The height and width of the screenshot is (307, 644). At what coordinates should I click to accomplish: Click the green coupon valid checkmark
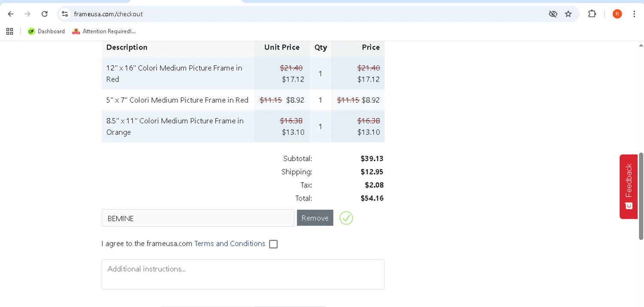tap(346, 218)
